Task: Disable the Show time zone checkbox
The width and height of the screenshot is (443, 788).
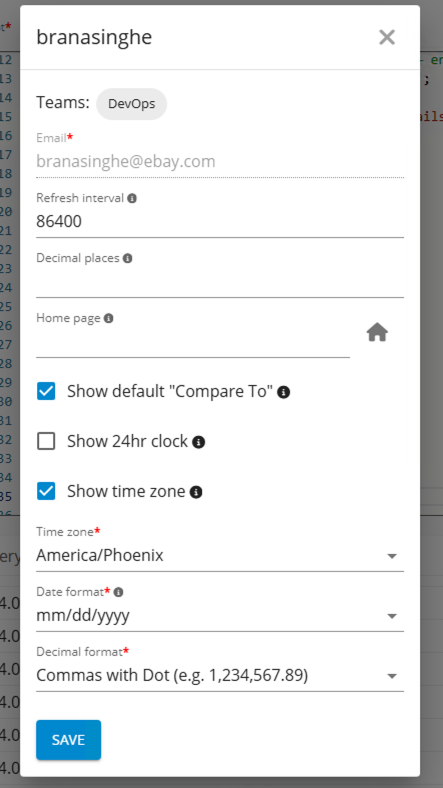Action: pos(46,491)
